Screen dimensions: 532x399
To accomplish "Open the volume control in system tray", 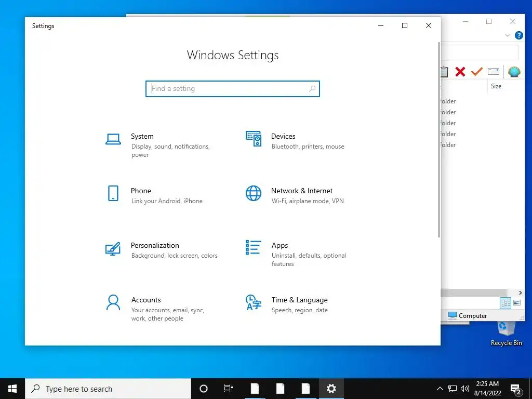I will pyautogui.click(x=465, y=389).
